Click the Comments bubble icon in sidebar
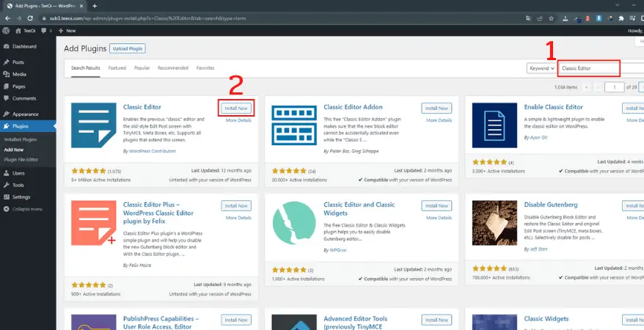 tap(6, 98)
